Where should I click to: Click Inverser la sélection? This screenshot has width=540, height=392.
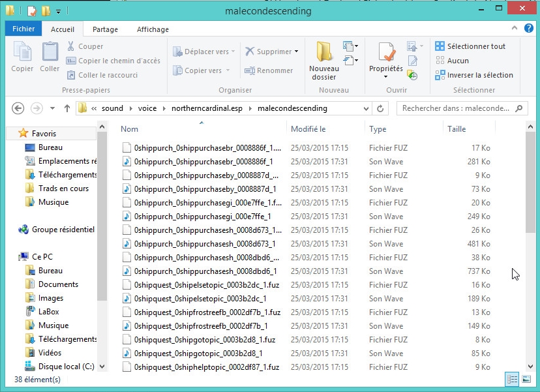click(474, 75)
